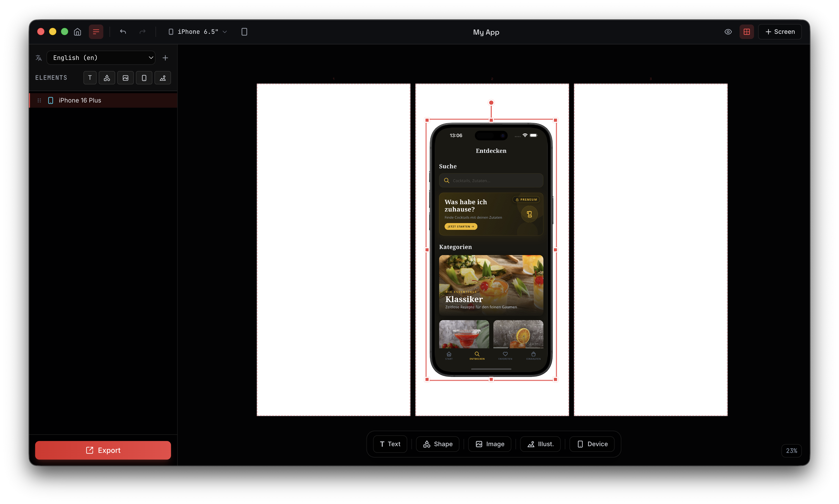Toggle the sidebar panel icon in the top bar
The width and height of the screenshot is (839, 504).
point(96,31)
